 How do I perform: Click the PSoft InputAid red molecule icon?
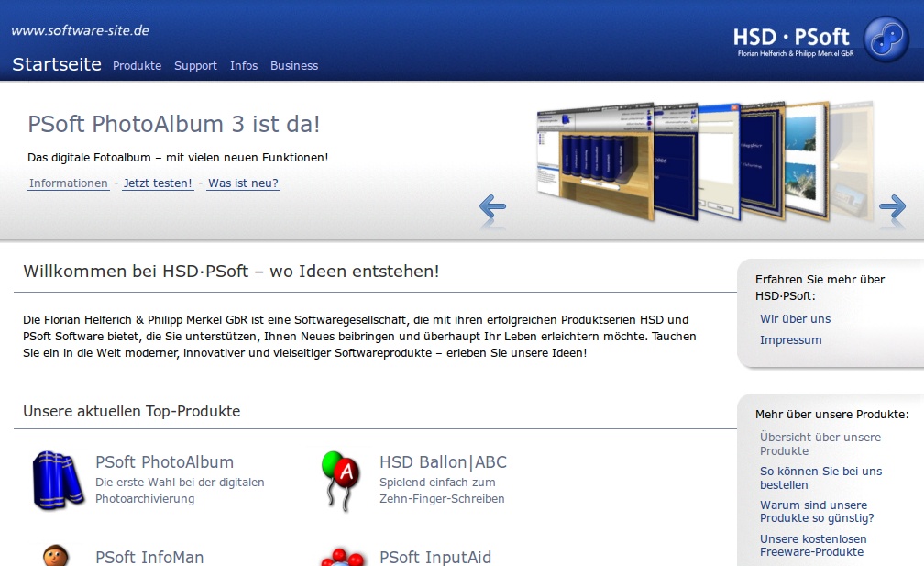343,556
